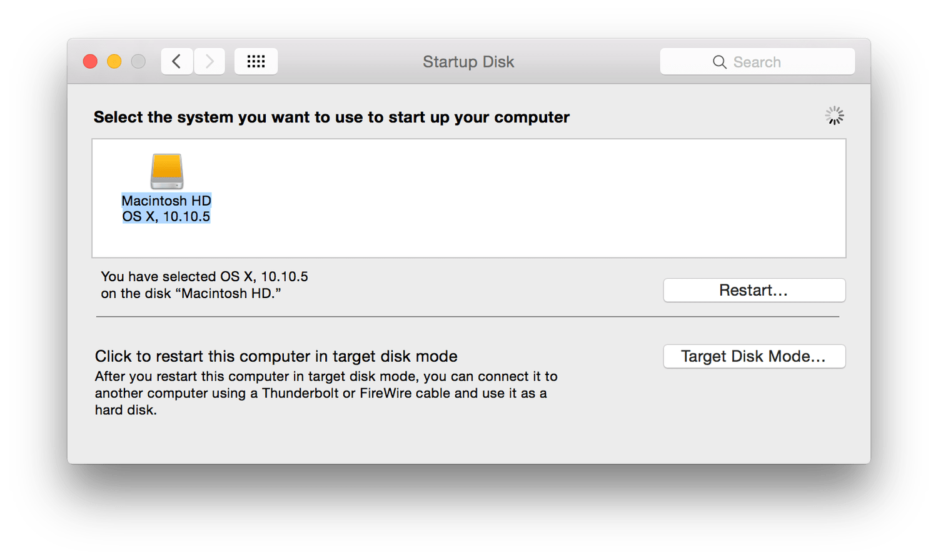938x560 pixels.
Task: Close the Startup Disk window
Action: point(90,61)
